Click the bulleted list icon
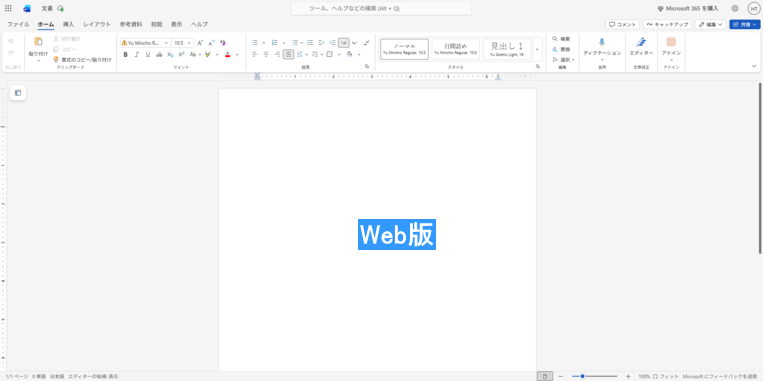This screenshot has width=763, height=381. (254, 43)
